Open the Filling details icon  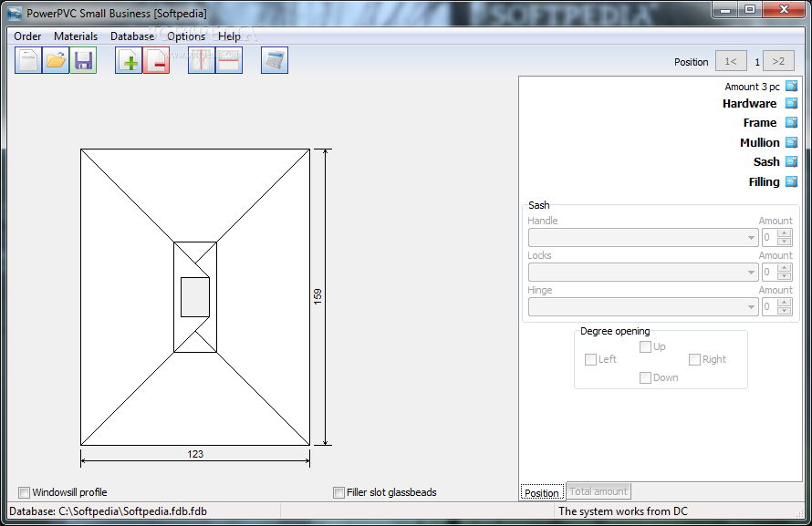pyautogui.click(x=791, y=181)
